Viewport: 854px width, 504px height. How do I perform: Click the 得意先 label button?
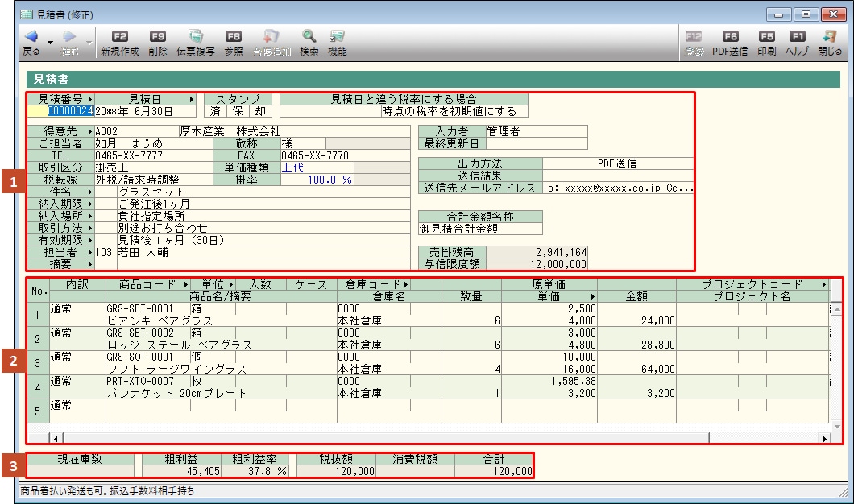tap(60, 130)
